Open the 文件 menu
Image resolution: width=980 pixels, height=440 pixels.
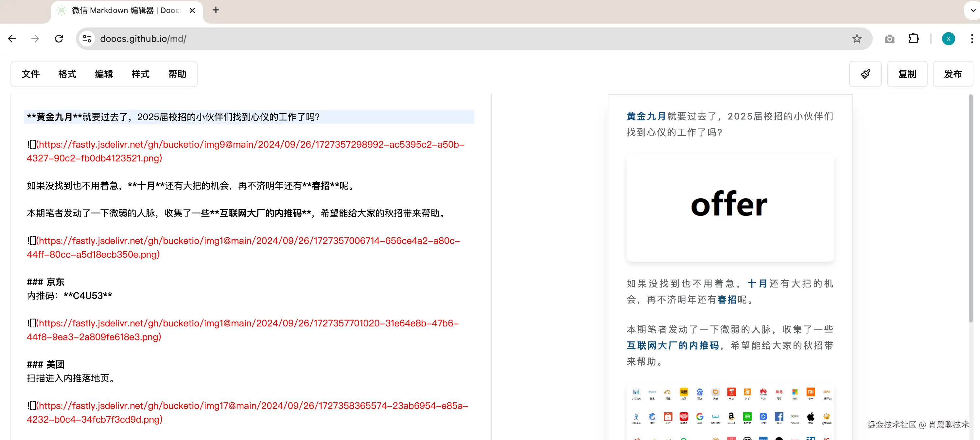30,74
